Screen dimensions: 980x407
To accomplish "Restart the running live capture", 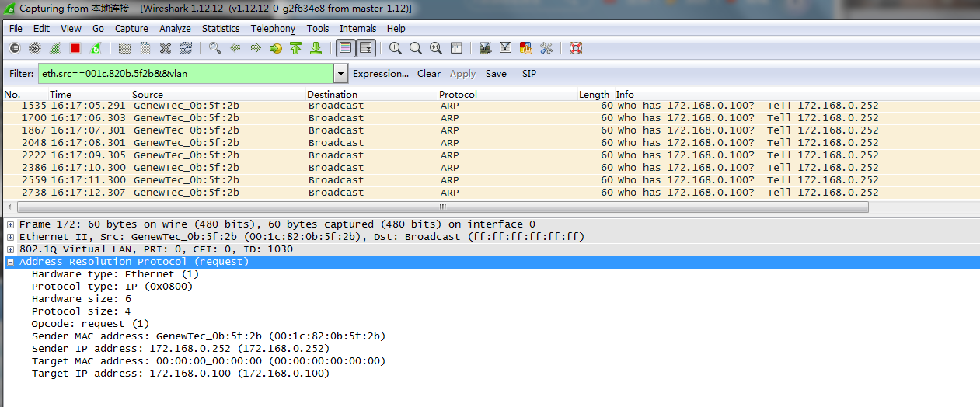I will tap(96, 48).
